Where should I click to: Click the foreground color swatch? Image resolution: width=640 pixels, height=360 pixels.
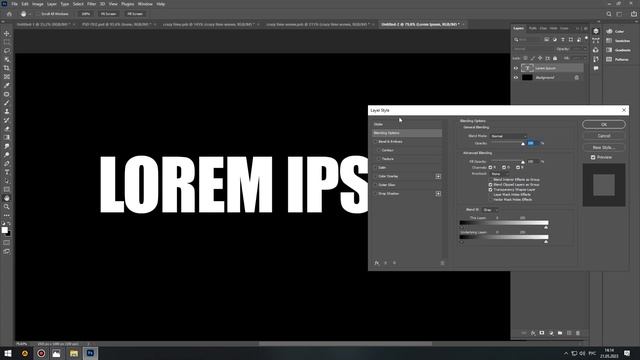pos(4,230)
